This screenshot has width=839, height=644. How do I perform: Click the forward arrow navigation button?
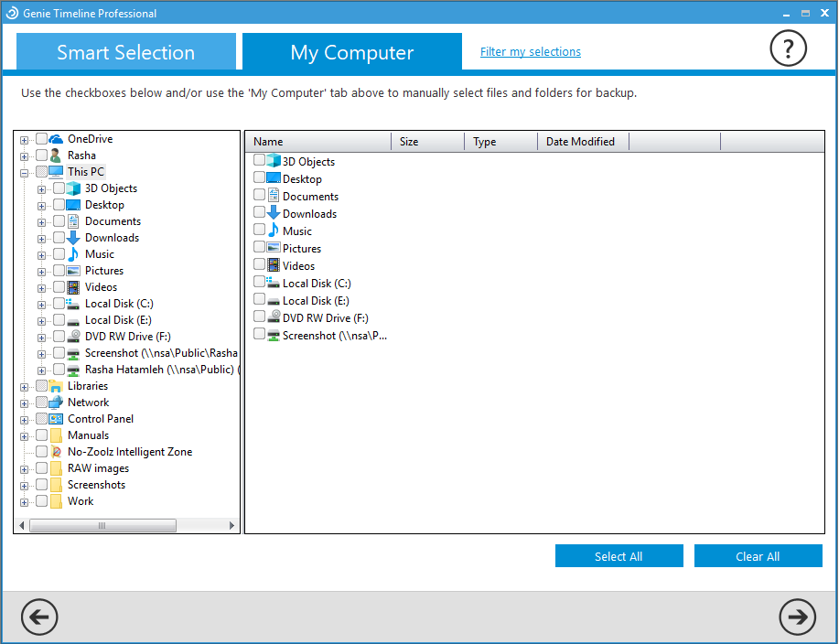(x=797, y=617)
